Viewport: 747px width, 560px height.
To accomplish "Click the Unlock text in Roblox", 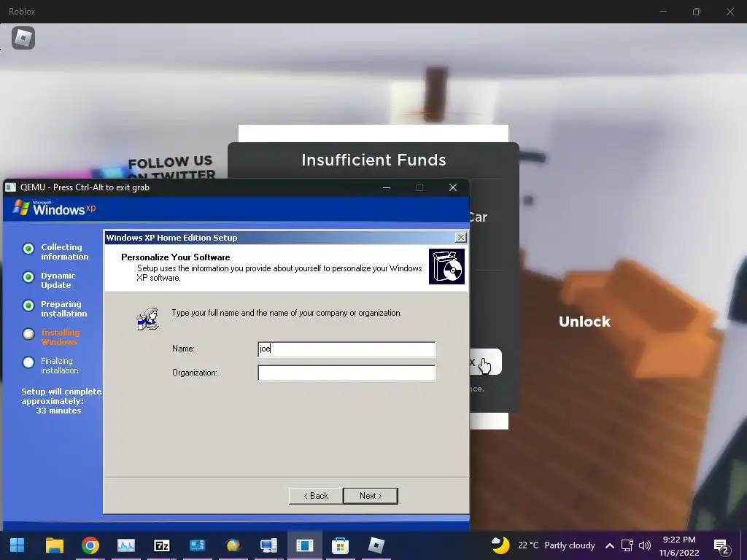I will [x=584, y=322].
